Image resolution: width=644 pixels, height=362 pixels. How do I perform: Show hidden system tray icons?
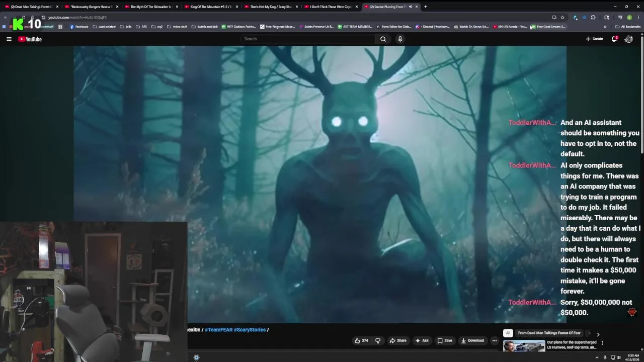597,357
